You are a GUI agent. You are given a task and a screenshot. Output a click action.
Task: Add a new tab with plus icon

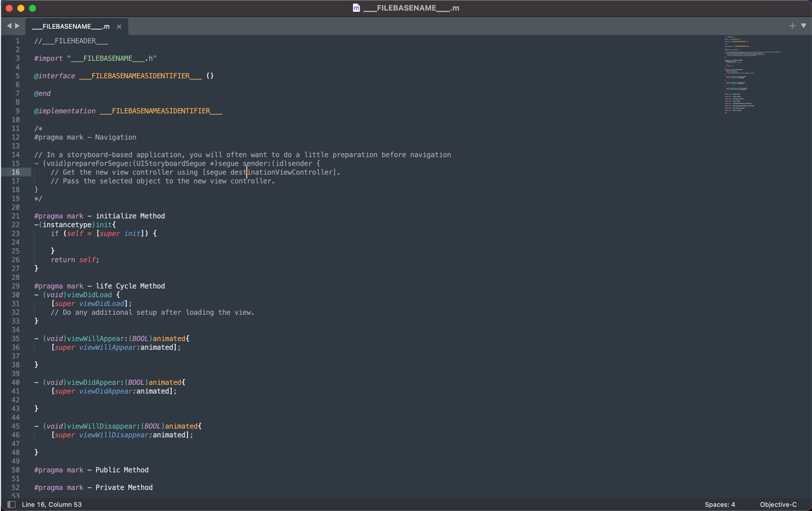point(792,26)
